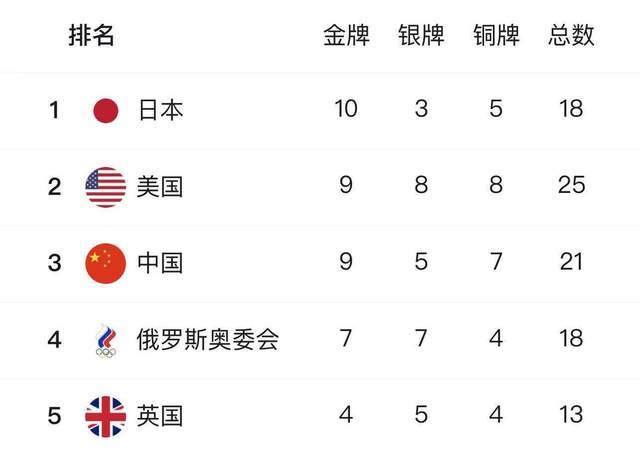Open the 俄罗斯奥委会 entry
The image size is (640, 452).
tap(208, 340)
